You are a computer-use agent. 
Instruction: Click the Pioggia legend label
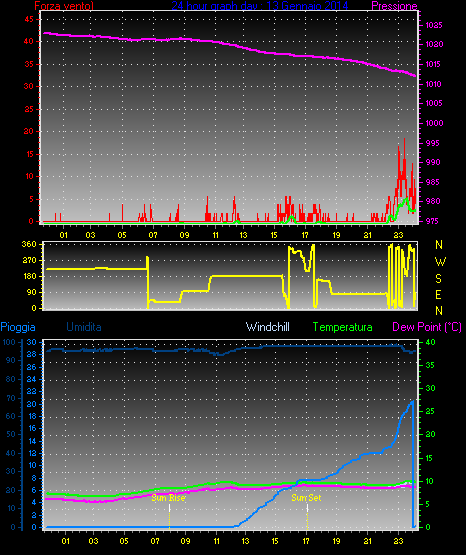[x=18, y=327]
